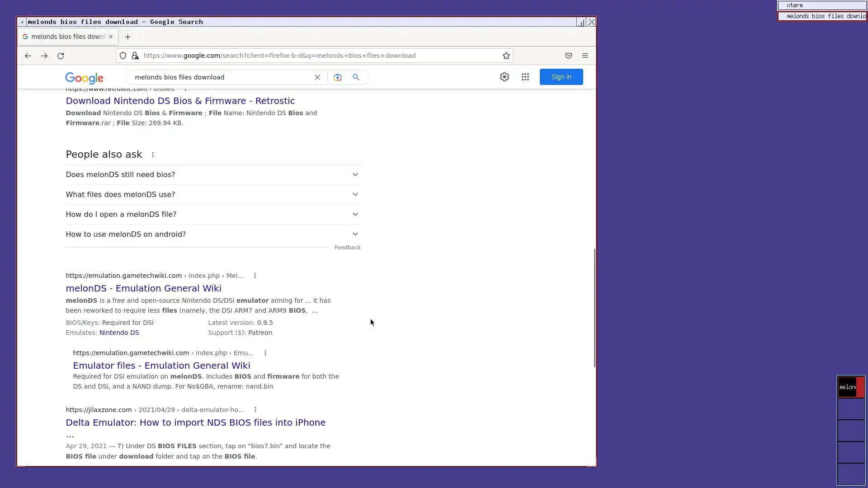868x488 pixels.
Task: Select xterm in the window list
Action: (x=821, y=5)
